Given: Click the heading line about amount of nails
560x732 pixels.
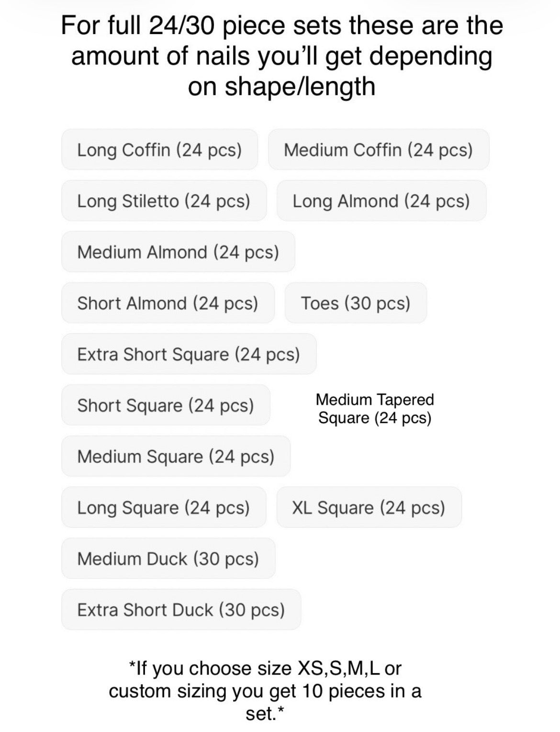Looking at the screenshot, I should pyautogui.click(x=281, y=56).
